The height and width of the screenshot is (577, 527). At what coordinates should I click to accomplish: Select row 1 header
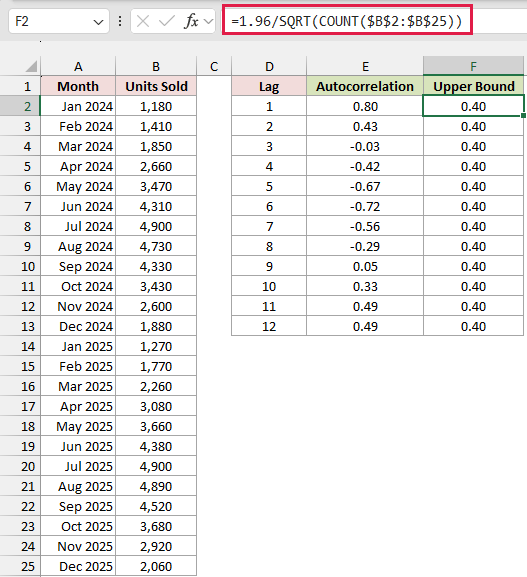pyautogui.click(x=20, y=86)
